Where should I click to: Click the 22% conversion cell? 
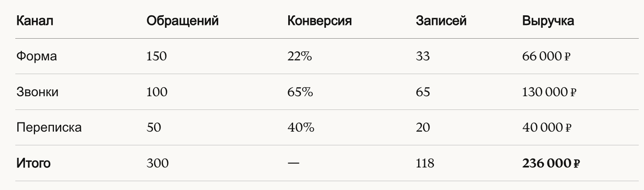pos(299,56)
